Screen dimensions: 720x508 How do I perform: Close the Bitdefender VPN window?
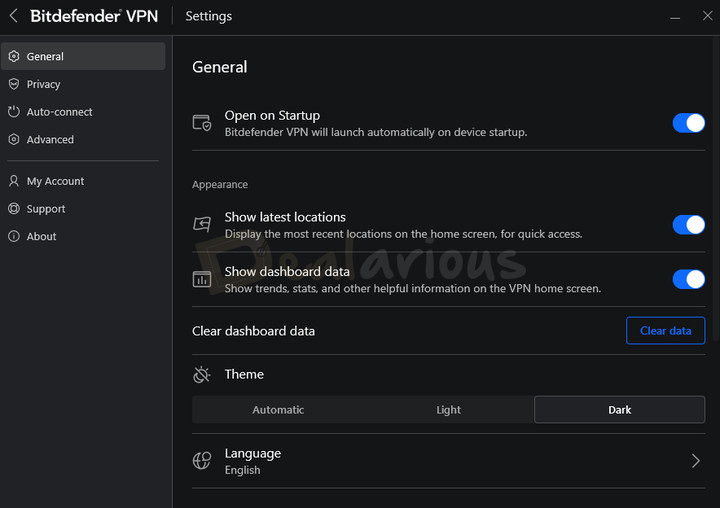coord(708,16)
